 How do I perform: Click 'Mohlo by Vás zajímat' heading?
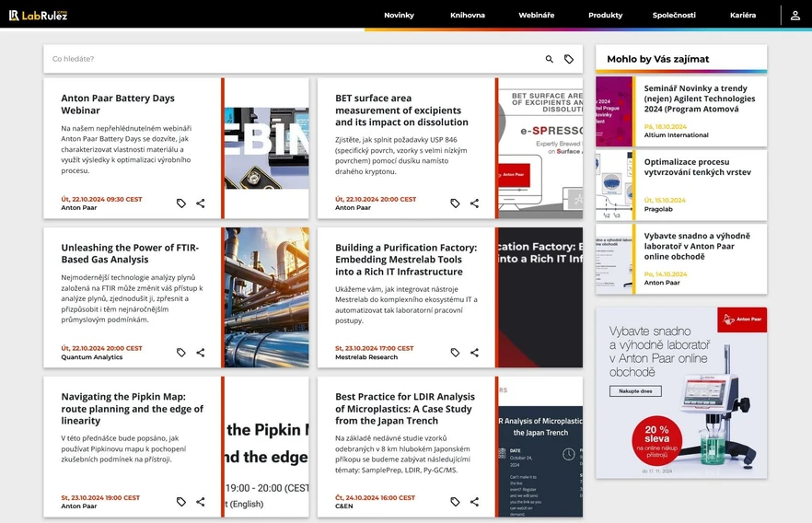pyautogui.click(x=657, y=59)
